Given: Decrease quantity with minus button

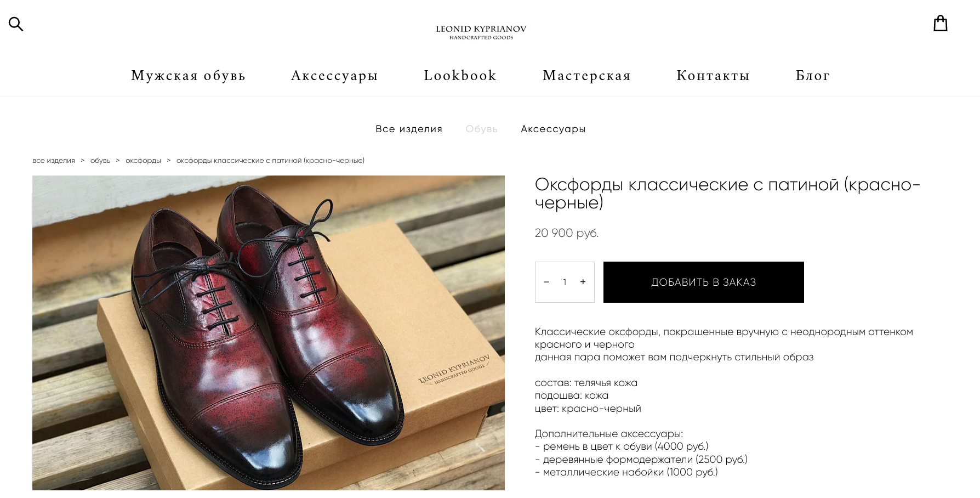Looking at the screenshot, I should pyautogui.click(x=546, y=282).
